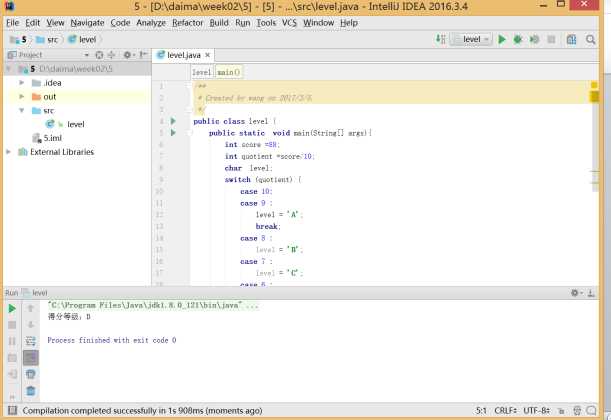Viewport: 611px width, 420px height.
Task: Toggle scroll to end in Run console
Action: (30, 358)
